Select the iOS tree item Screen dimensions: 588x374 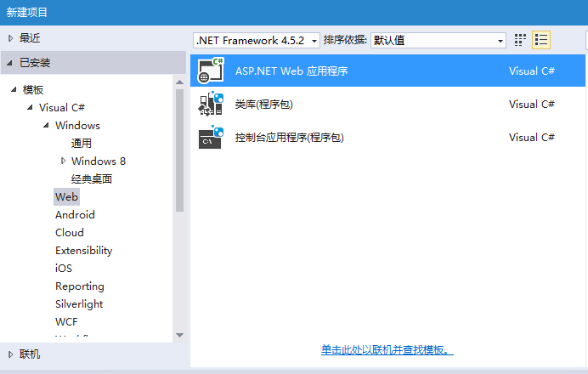(x=64, y=269)
